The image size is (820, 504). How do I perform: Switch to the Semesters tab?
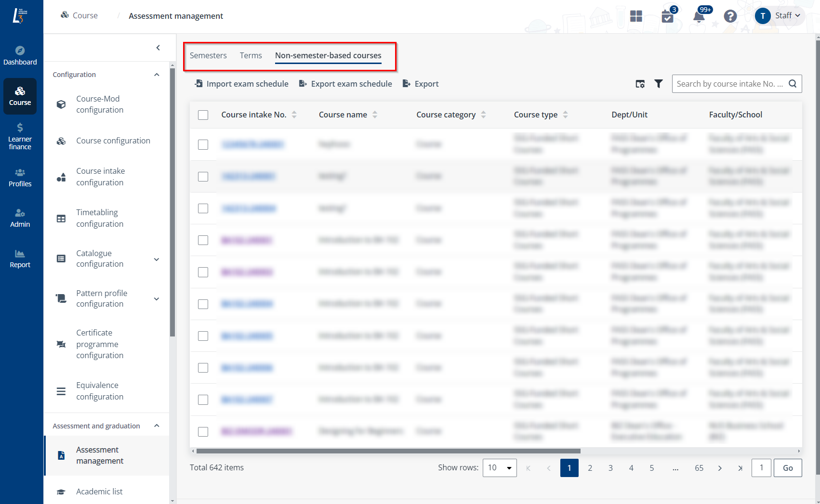(x=208, y=55)
